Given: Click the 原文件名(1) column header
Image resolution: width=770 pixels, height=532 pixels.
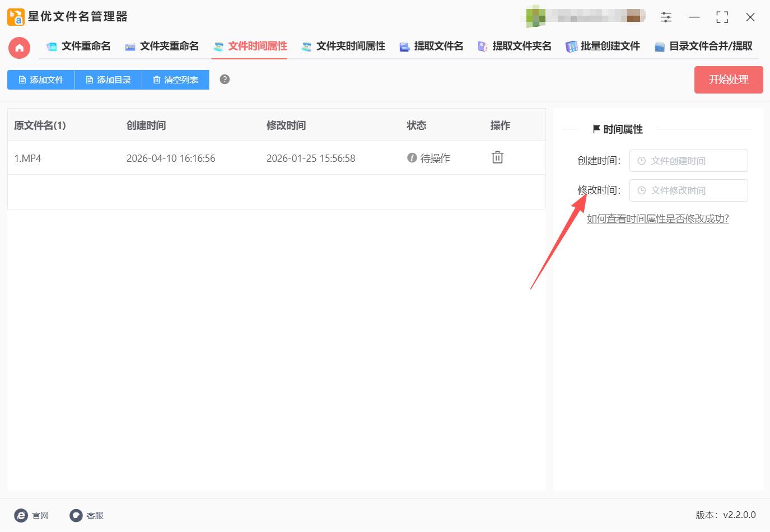Looking at the screenshot, I should pos(40,125).
